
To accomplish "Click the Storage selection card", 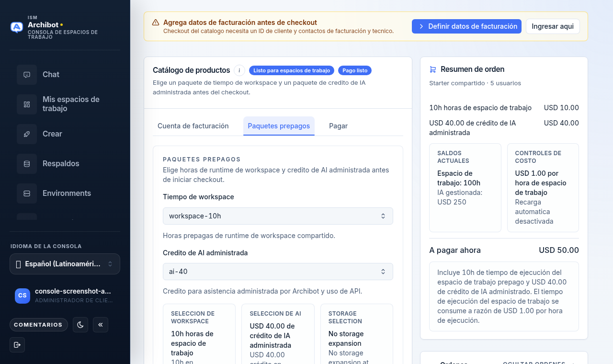I will (357, 334).
